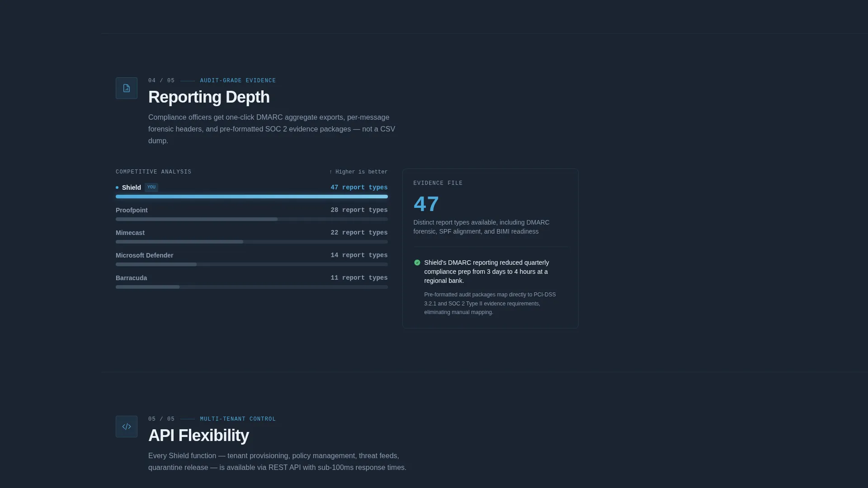Click the 22 report types value
This screenshot has height=488, width=868.
pos(359,233)
